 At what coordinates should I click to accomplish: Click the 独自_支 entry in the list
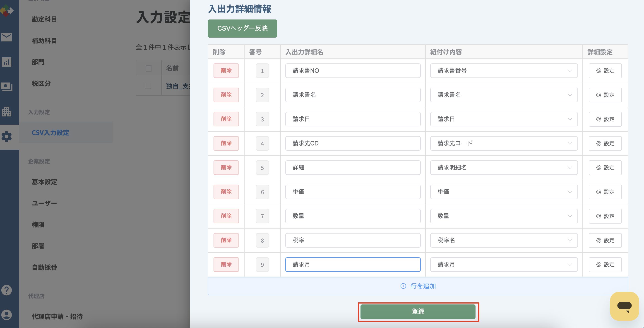(178, 86)
